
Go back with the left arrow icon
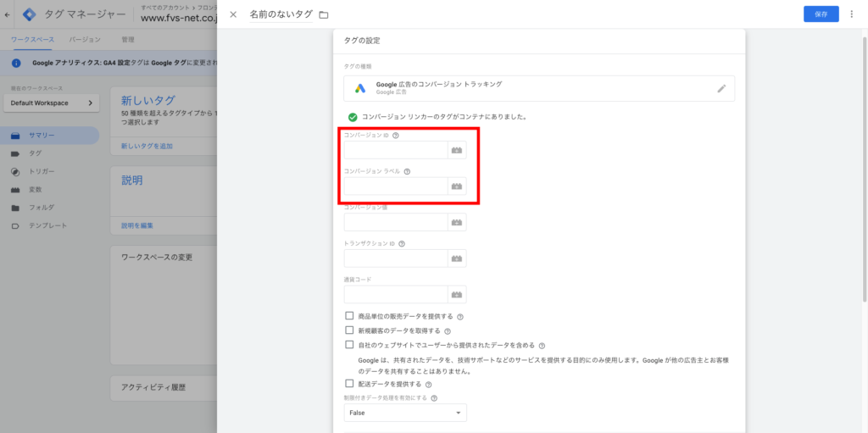pos(7,15)
